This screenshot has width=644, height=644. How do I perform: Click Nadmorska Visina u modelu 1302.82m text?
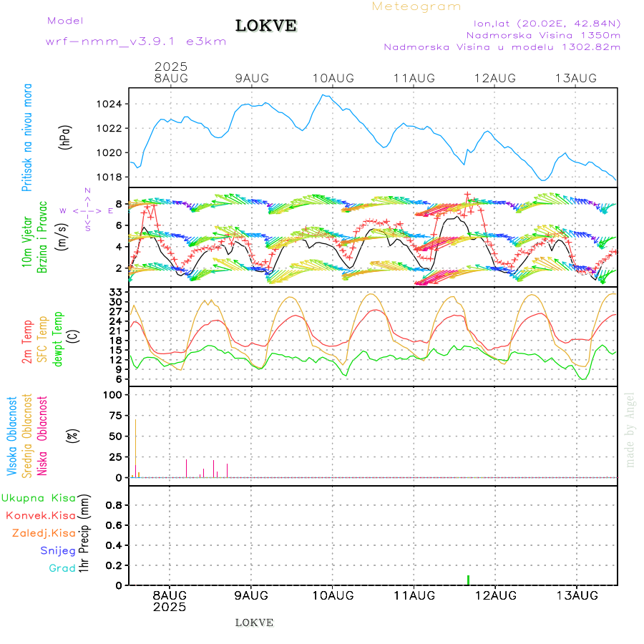pos(502,47)
